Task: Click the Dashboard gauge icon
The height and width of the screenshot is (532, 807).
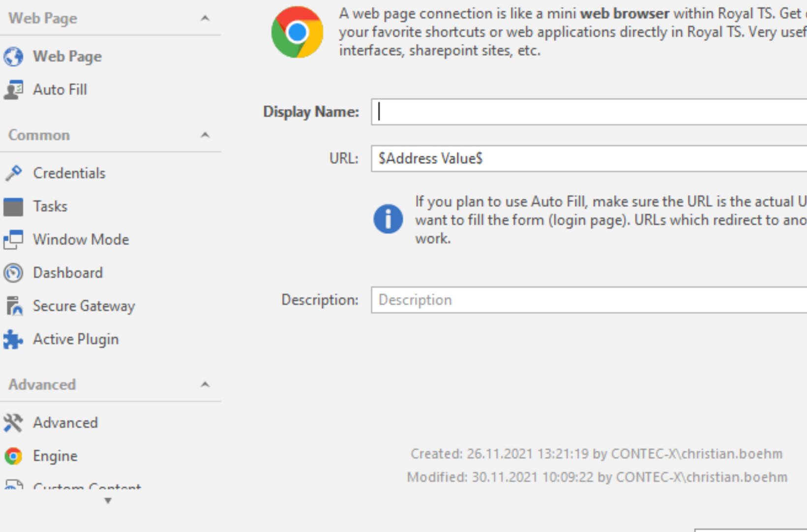Action: pos(13,273)
